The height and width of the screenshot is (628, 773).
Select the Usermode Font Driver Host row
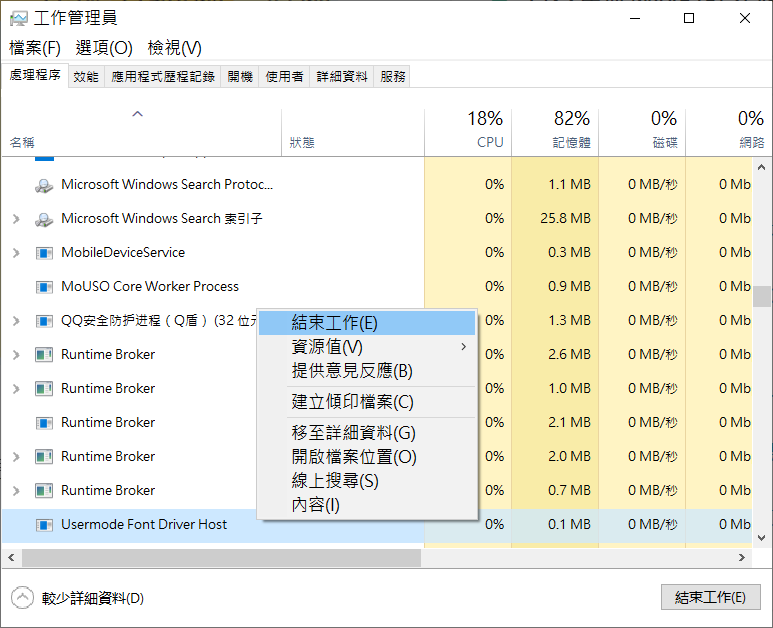pos(377,525)
